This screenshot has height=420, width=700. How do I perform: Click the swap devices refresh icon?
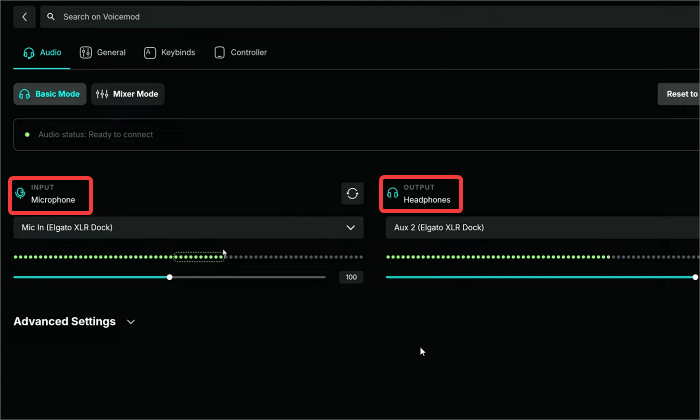click(x=352, y=194)
